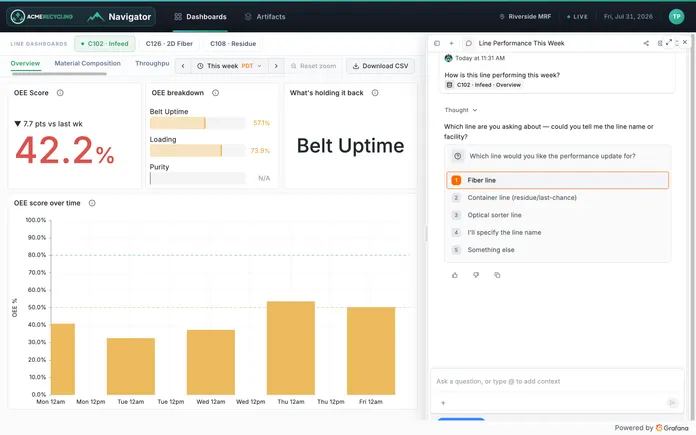Go to next time range
Screen dimensions: 696x435
click(276, 66)
